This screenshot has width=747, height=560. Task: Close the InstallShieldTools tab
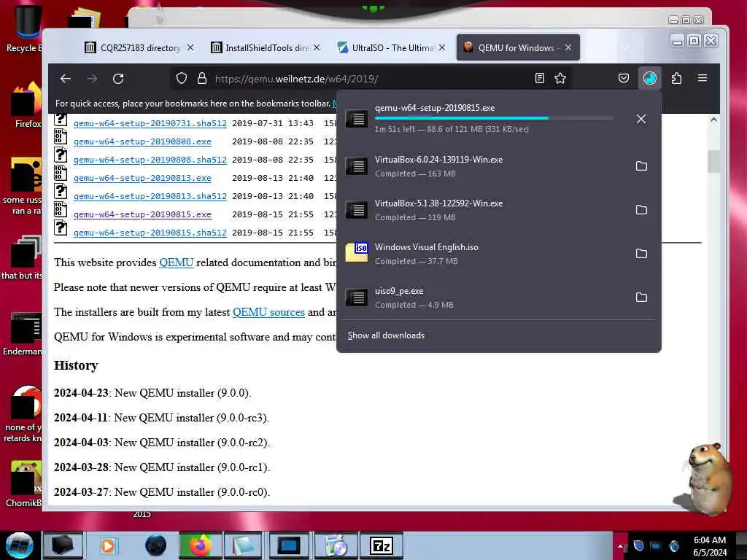tap(317, 47)
